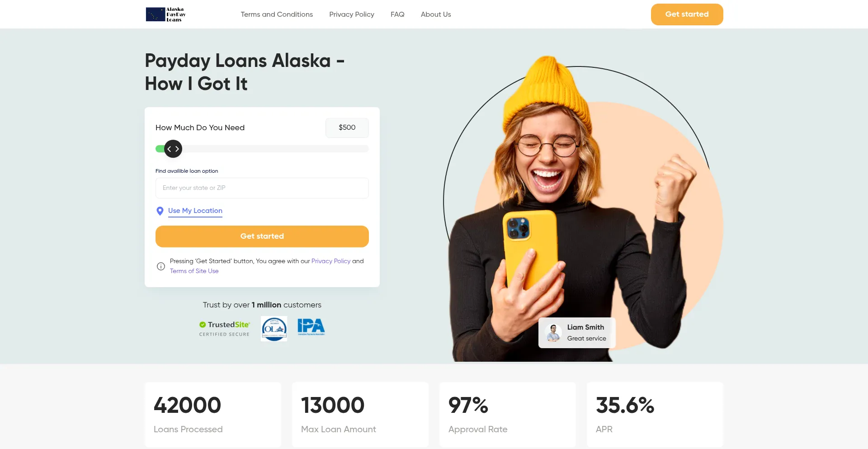Click the $500 amount box
The width and height of the screenshot is (868, 449).
[x=347, y=128]
